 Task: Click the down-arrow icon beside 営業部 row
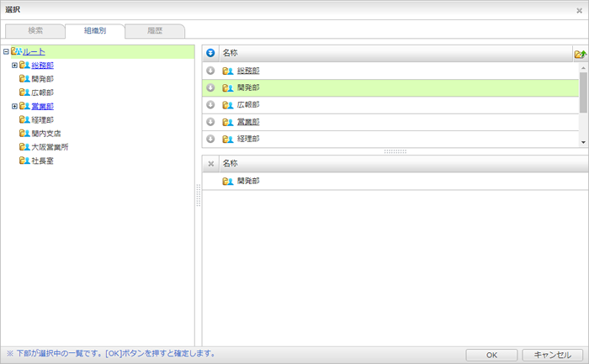tap(210, 122)
